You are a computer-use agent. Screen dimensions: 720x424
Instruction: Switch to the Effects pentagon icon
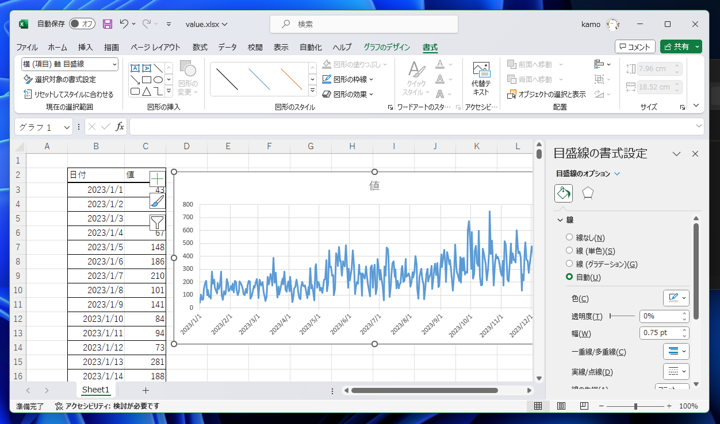coord(588,193)
